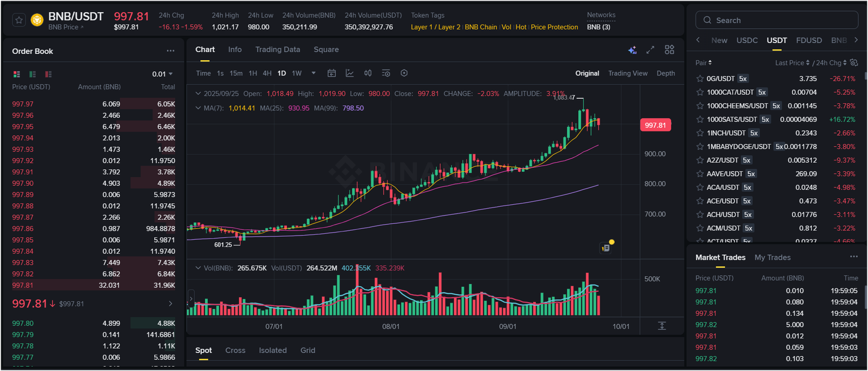The height and width of the screenshot is (371, 868).
Task: Collapse the MA indicator legend
Action: click(198, 108)
